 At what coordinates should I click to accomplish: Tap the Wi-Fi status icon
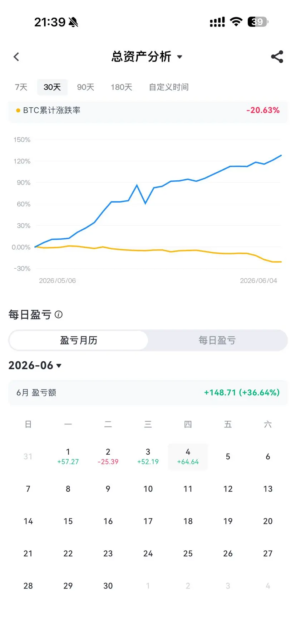tap(236, 22)
